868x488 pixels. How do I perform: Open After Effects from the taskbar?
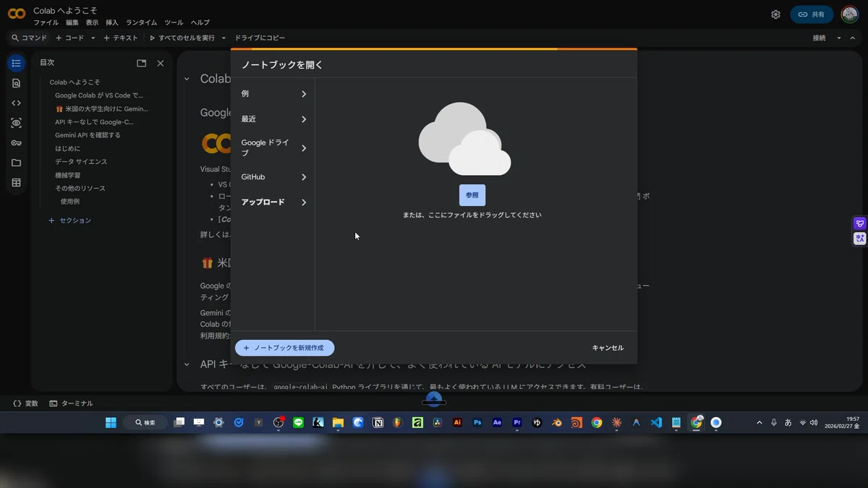(x=497, y=423)
